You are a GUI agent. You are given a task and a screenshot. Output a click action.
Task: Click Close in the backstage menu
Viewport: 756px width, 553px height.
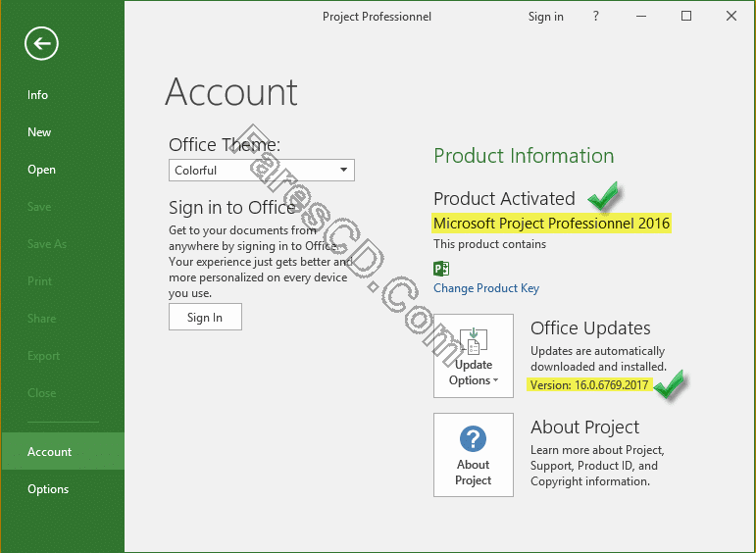tap(41, 393)
